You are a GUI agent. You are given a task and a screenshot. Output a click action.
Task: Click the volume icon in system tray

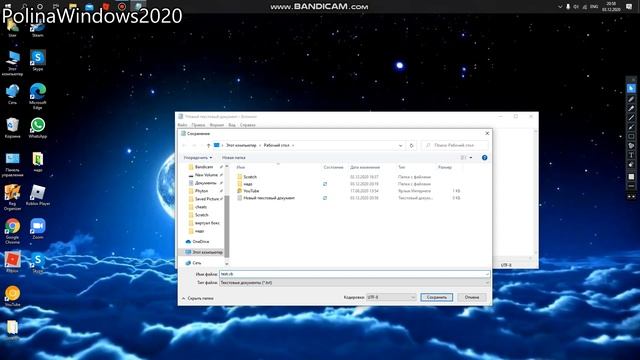pyautogui.click(x=576, y=7)
